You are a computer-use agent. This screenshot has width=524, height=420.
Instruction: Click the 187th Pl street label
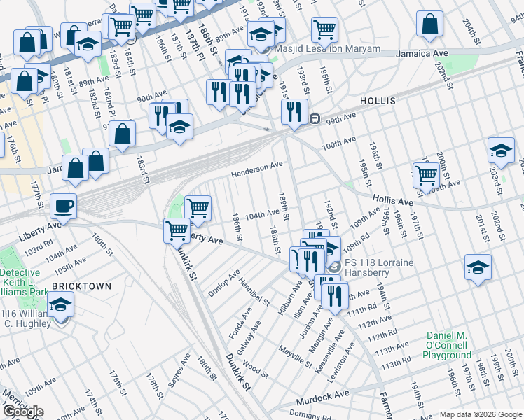pos(195,45)
